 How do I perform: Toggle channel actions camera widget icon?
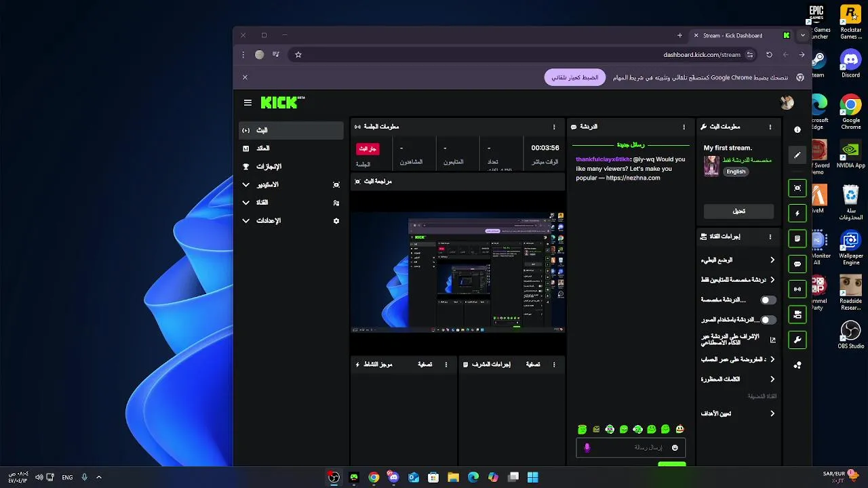(797, 314)
